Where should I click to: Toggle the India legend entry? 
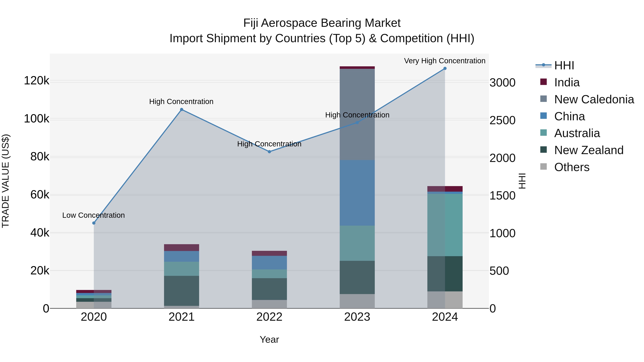560,82
